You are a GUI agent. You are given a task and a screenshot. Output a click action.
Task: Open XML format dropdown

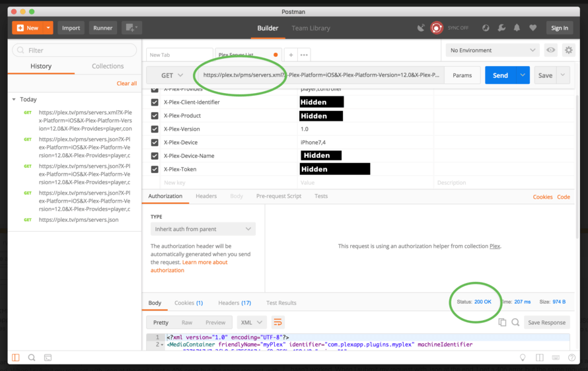251,322
